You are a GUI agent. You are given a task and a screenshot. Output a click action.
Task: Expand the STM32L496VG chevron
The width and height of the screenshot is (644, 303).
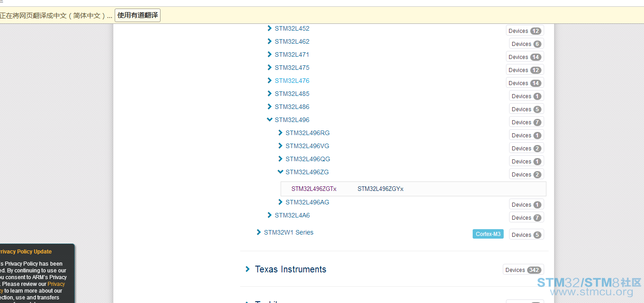[x=280, y=146]
